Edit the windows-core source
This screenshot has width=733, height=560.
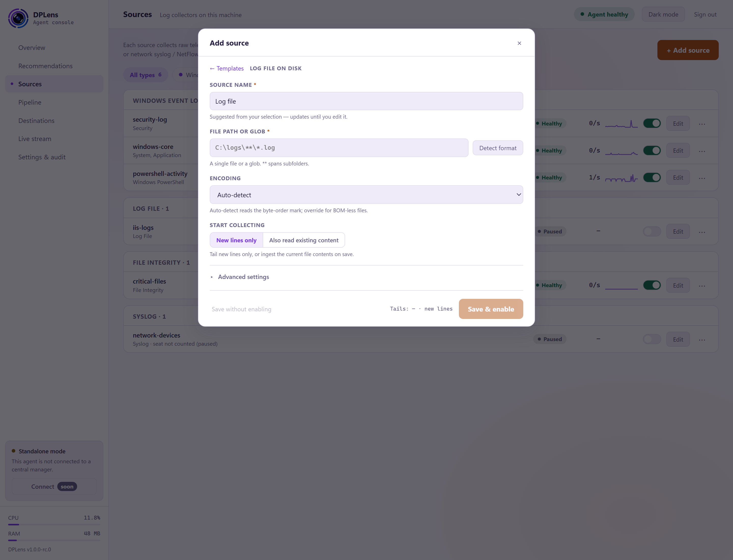coord(678,151)
